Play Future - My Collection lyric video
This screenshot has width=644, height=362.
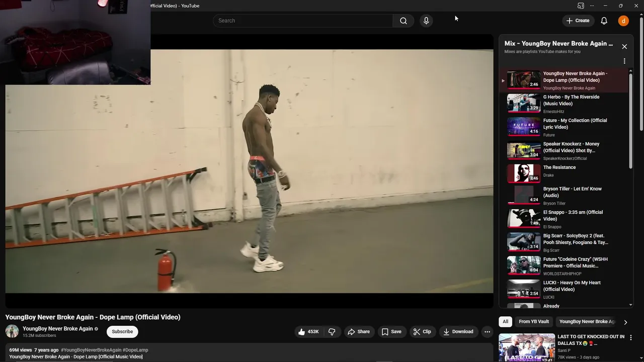pos(563,127)
